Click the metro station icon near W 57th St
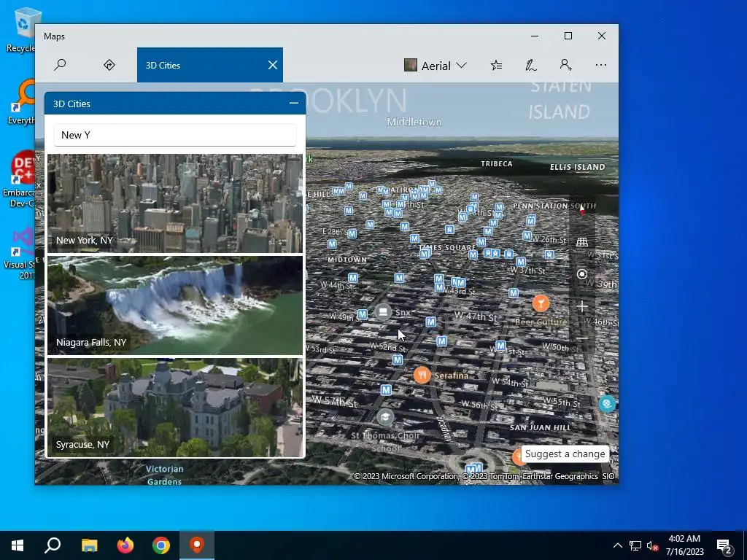The width and height of the screenshot is (747, 560). (387, 390)
